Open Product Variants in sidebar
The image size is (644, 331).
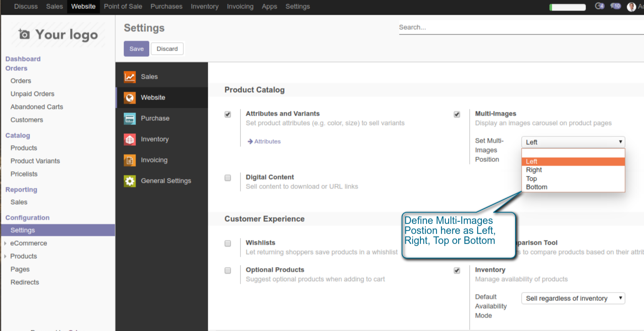tap(35, 161)
